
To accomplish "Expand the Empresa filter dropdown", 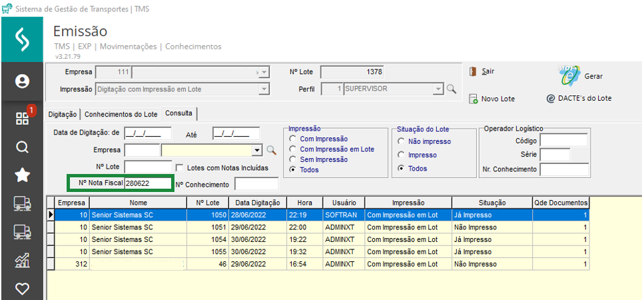I will (256, 150).
